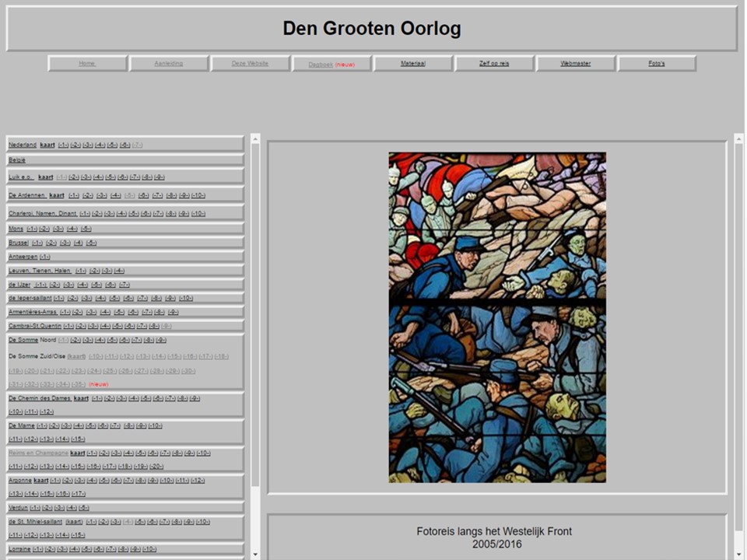Select the Zelf op reis navigation button
This screenshot has width=747, height=560.
(495, 63)
